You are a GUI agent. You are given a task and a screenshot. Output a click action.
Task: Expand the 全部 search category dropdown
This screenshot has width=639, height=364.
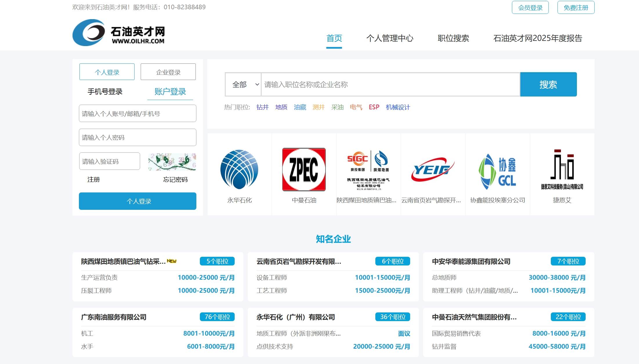click(243, 84)
